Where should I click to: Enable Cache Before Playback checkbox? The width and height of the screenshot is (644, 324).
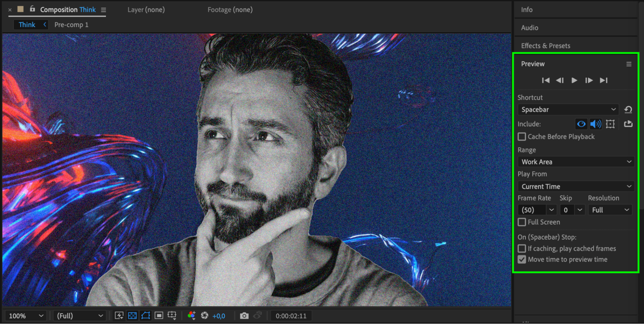point(522,137)
